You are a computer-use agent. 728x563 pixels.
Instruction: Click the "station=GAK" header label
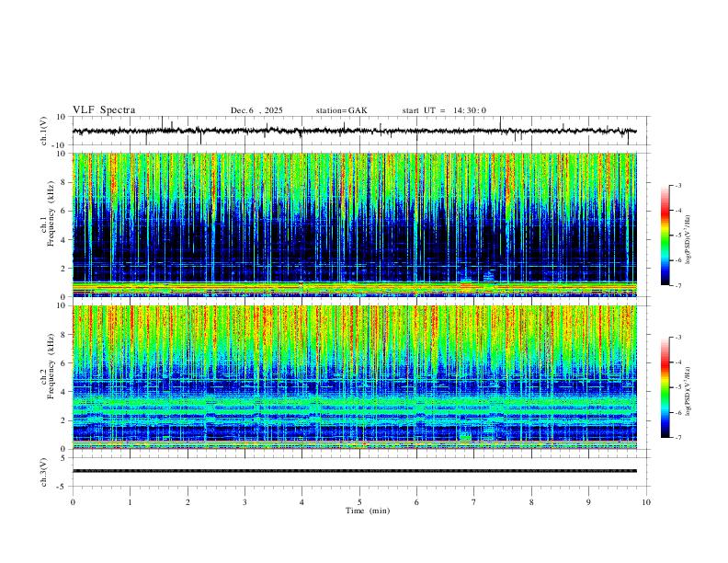point(342,110)
